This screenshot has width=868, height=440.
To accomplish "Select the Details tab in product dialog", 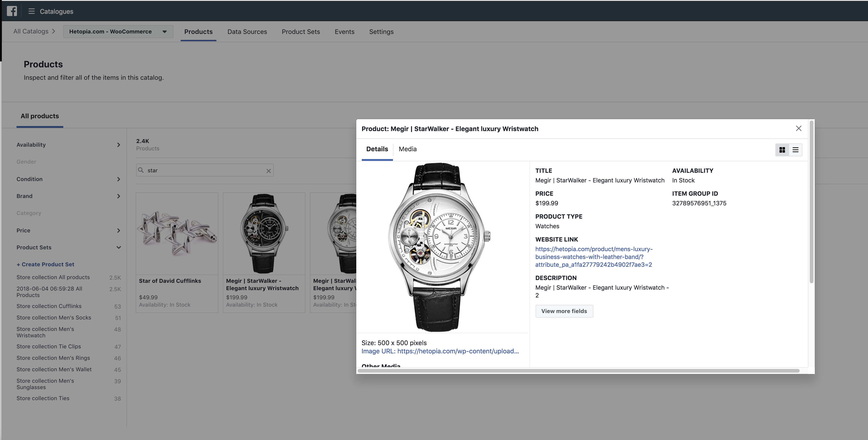I will coord(377,149).
